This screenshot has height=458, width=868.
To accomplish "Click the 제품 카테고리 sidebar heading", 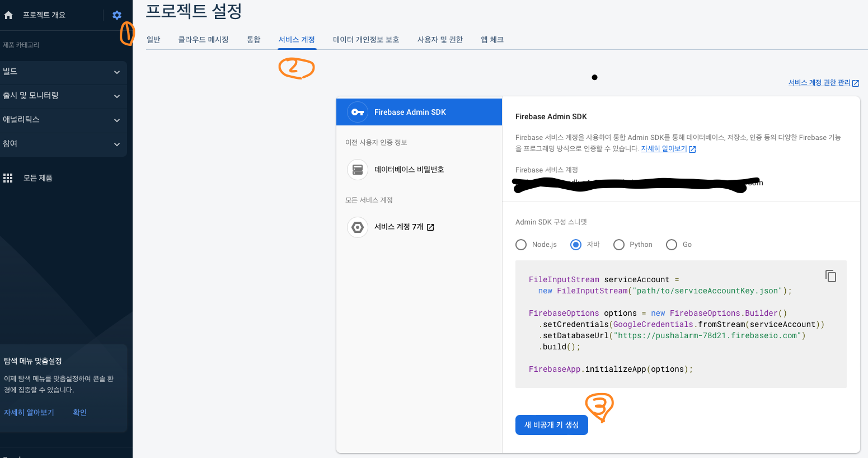I will coord(21,45).
